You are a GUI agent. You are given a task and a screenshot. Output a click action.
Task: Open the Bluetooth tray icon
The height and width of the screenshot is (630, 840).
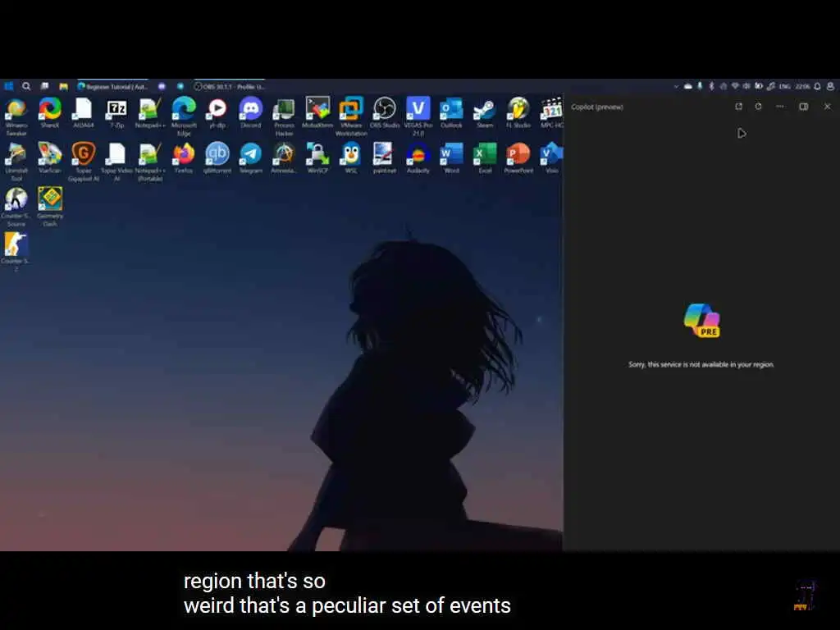pos(711,86)
